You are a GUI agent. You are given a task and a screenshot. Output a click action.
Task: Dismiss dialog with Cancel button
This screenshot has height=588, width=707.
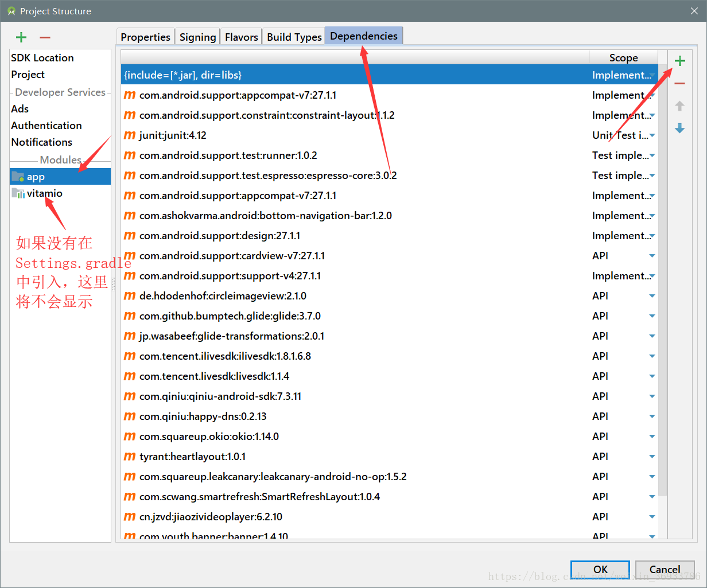665,570
